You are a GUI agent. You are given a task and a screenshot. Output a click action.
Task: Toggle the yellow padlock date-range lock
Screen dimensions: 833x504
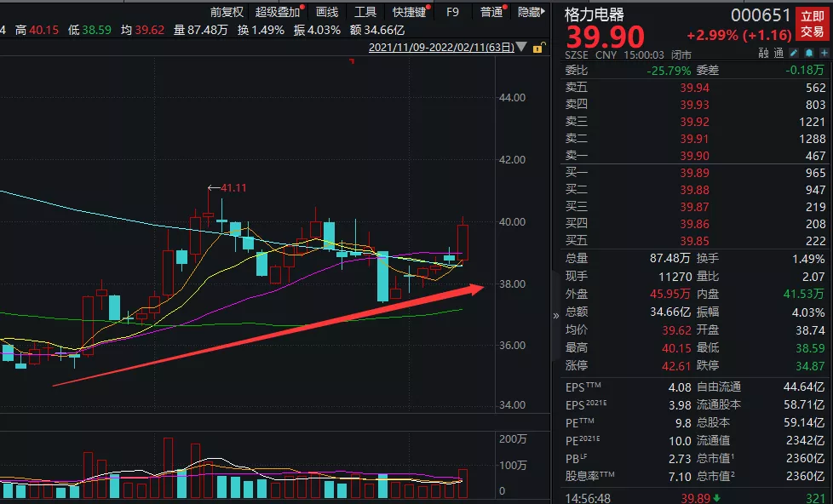[x=538, y=48]
